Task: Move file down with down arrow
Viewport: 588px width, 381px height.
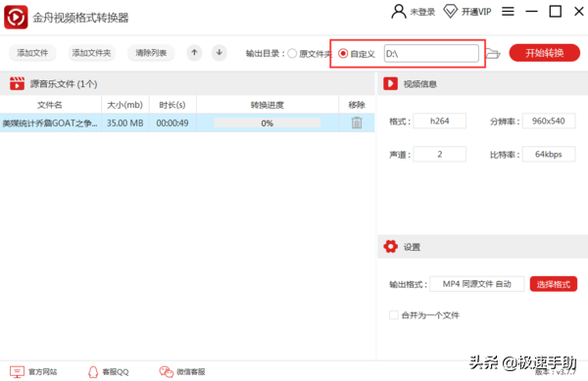Action: click(220, 53)
